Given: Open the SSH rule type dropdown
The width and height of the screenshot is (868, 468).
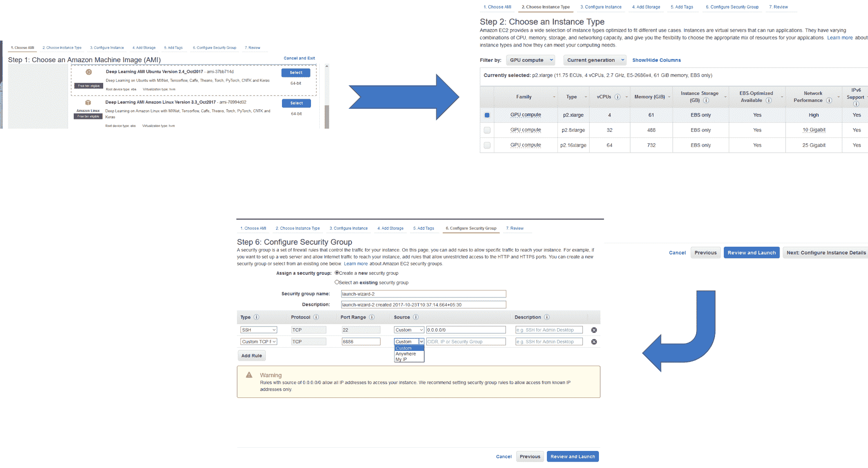Looking at the screenshot, I should click(x=258, y=330).
